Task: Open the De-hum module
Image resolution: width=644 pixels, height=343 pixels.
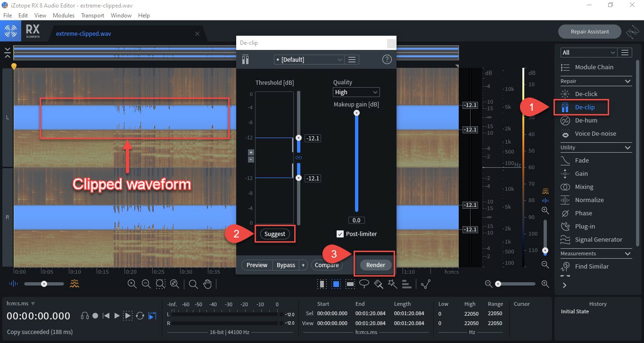Action: (586, 120)
